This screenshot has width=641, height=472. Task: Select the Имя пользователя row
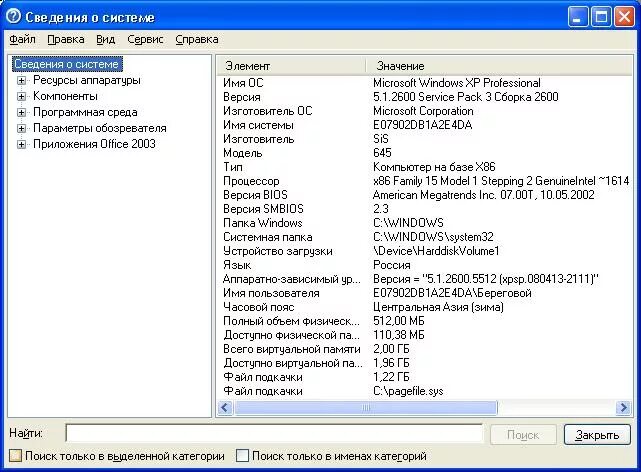pyautogui.click(x=425, y=293)
